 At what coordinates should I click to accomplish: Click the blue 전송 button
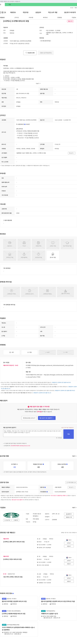(69, 434)
